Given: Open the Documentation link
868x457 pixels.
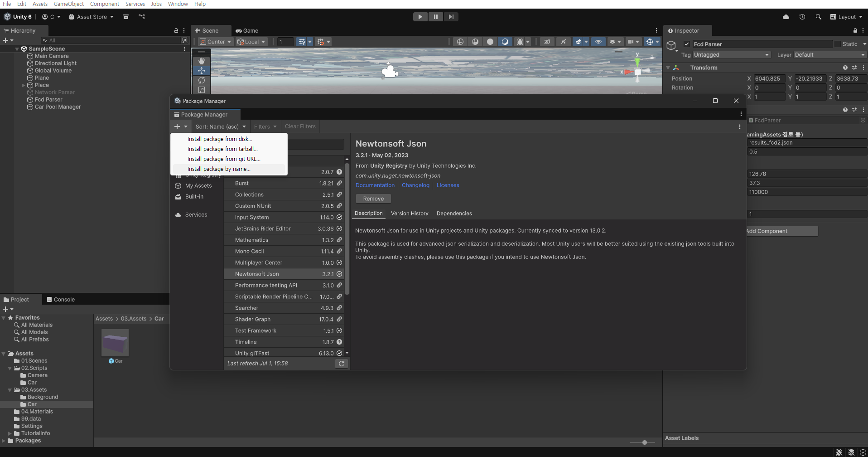Looking at the screenshot, I should click(375, 185).
